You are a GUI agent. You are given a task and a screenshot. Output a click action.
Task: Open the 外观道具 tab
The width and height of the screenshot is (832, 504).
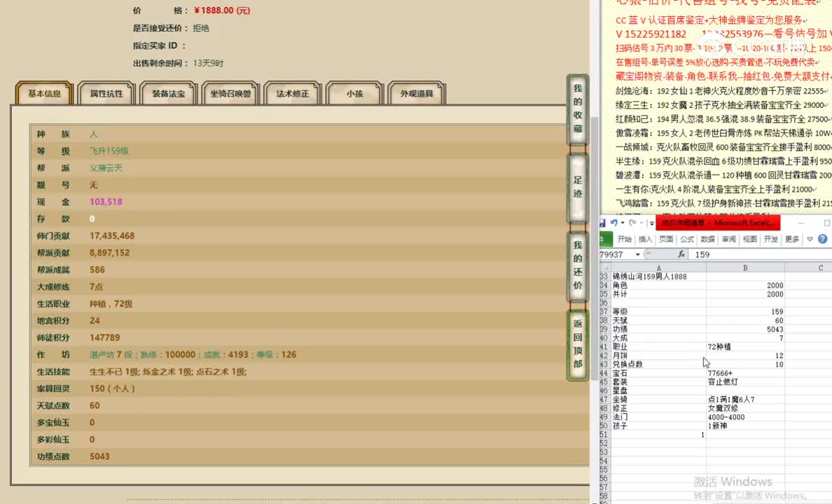click(x=417, y=93)
